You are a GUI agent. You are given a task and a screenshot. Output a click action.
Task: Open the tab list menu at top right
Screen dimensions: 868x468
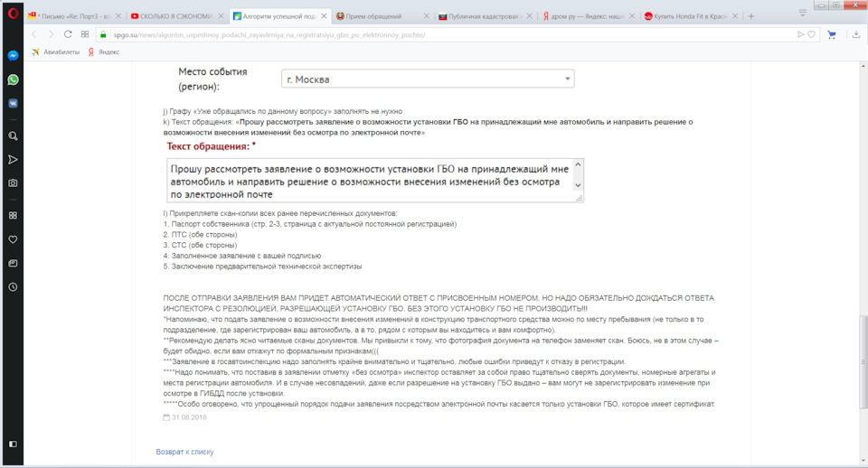click(827, 12)
